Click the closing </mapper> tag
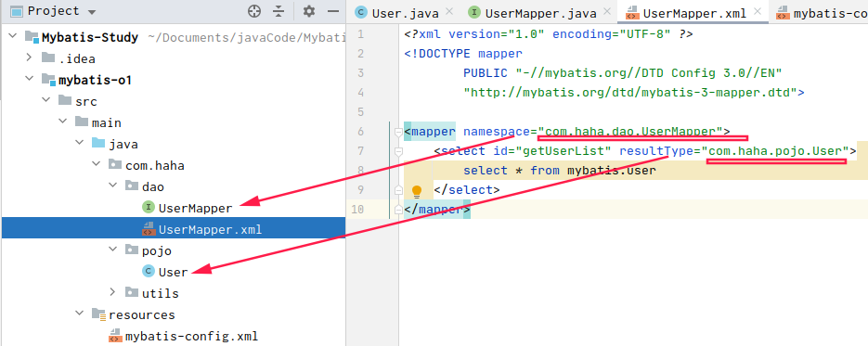 click(437, 210)
